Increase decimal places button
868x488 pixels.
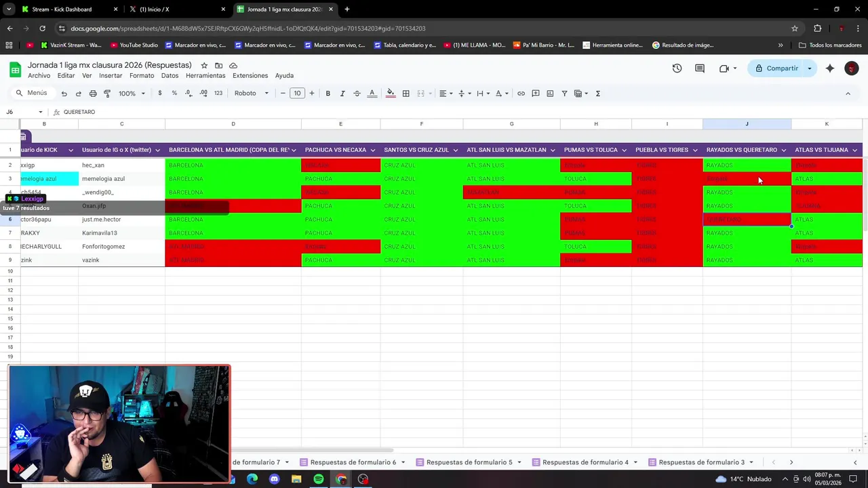coord(203,94)
